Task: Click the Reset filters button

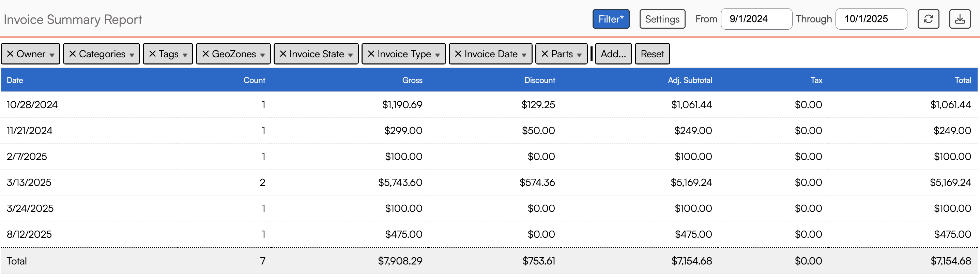Action: [x=652, y=54]
